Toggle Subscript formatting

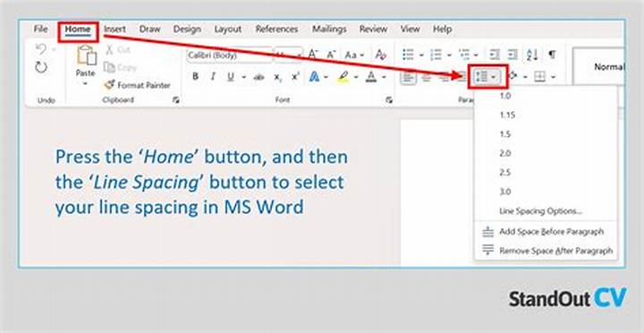point(277,77)
